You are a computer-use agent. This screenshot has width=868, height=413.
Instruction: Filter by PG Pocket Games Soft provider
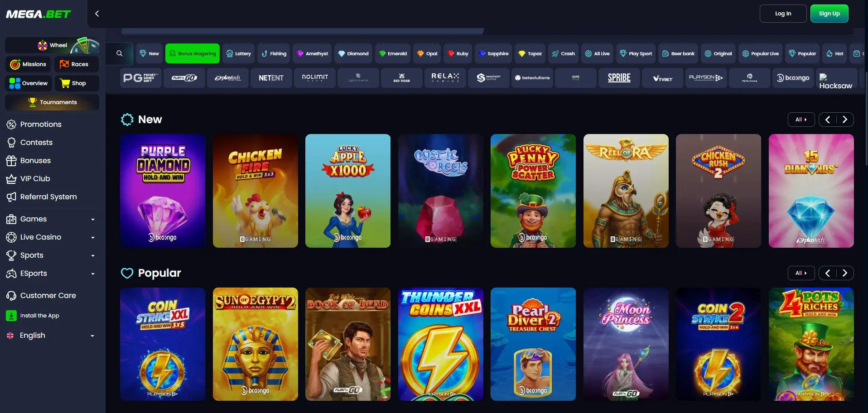(x=140, y=78)
